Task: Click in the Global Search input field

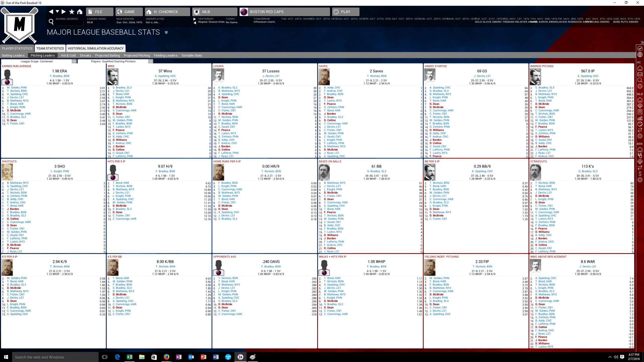Action: [x=69, y=23]
